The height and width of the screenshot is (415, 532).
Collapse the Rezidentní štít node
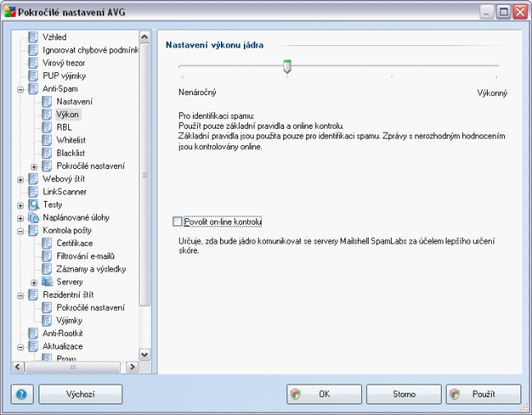[21, 296]
